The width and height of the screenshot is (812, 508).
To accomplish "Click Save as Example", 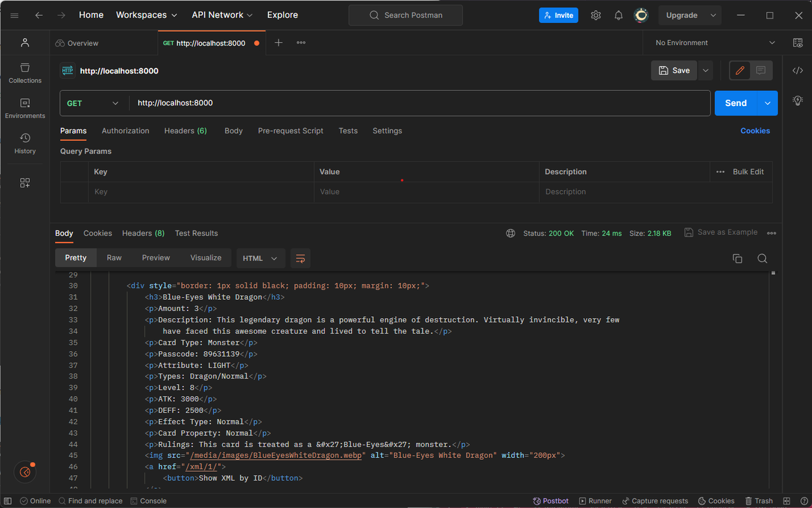I will 721,232.
